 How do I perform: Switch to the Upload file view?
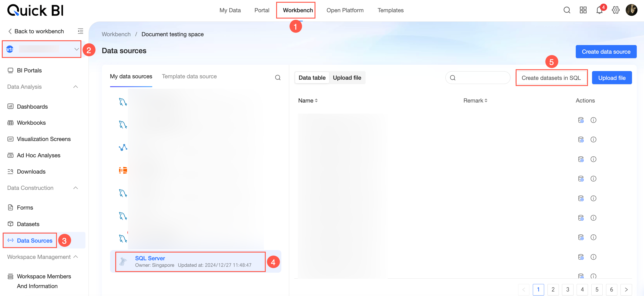(x=347, y=78)
